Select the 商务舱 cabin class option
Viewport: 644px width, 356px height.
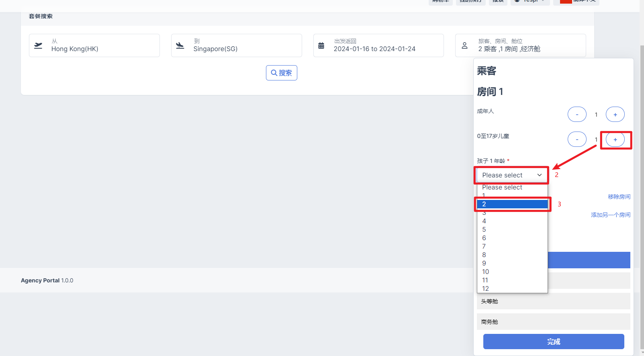click(553, 322)
